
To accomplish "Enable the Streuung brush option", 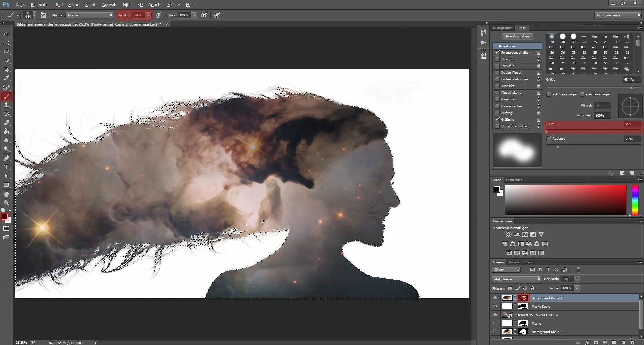I will pyautogui.click(x=498, y=59).
